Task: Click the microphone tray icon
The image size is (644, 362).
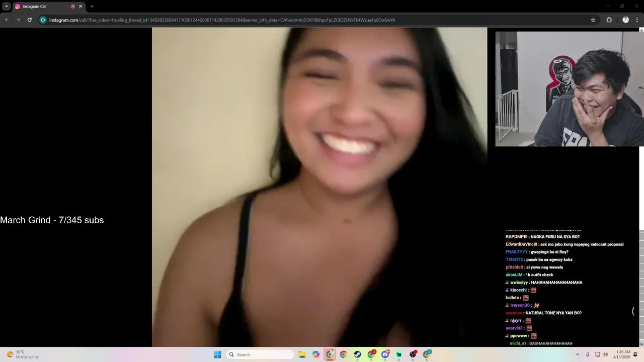Action: (x=587, y=354)
